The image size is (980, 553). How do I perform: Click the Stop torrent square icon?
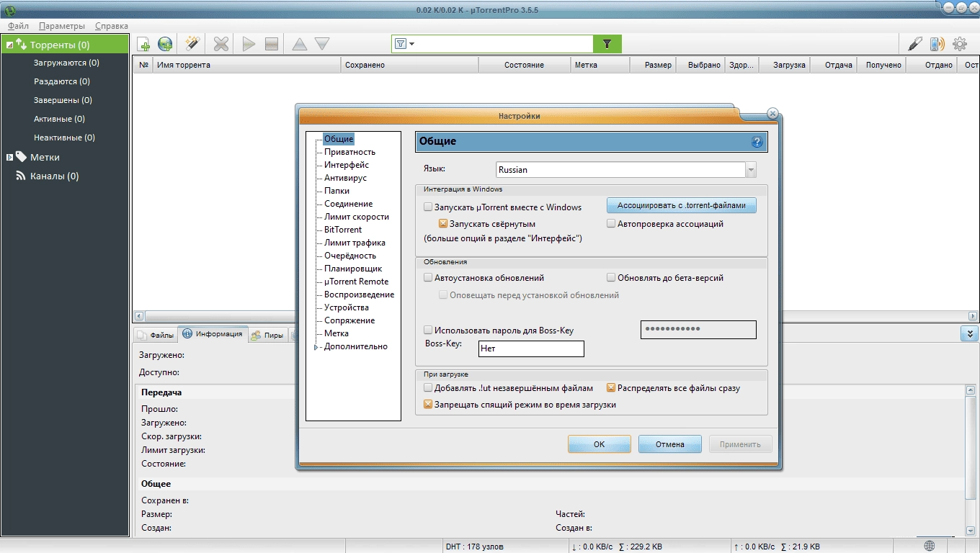coord(272,44)
